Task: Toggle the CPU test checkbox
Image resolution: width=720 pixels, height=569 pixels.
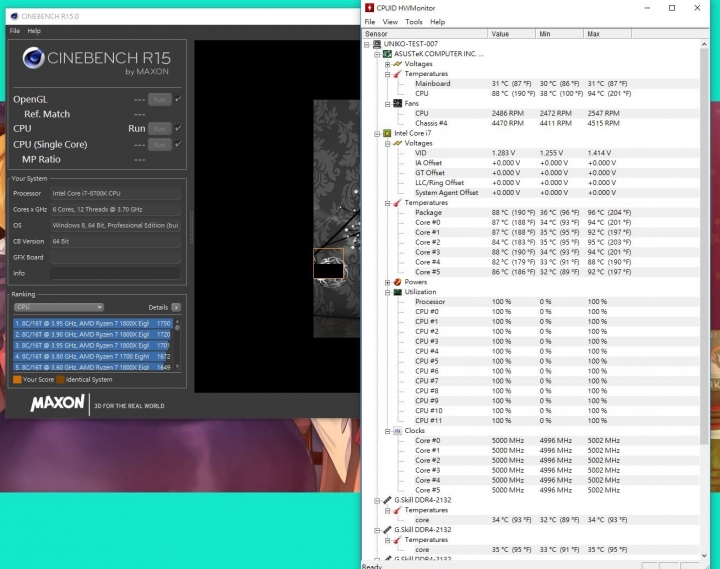Action: (x=178, y=128)
